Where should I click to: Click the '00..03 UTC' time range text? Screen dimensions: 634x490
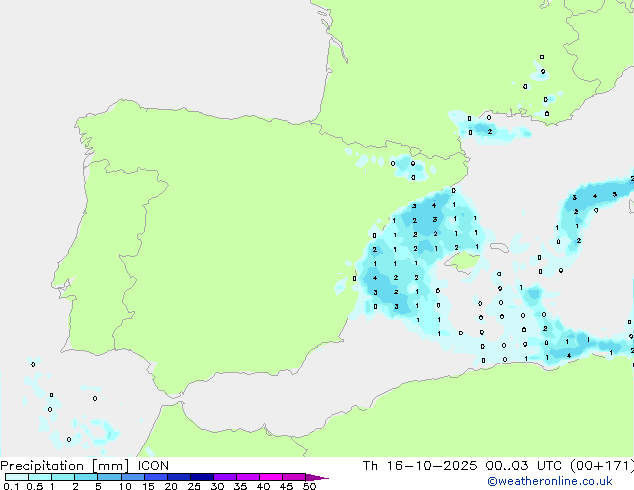(524, 466)
